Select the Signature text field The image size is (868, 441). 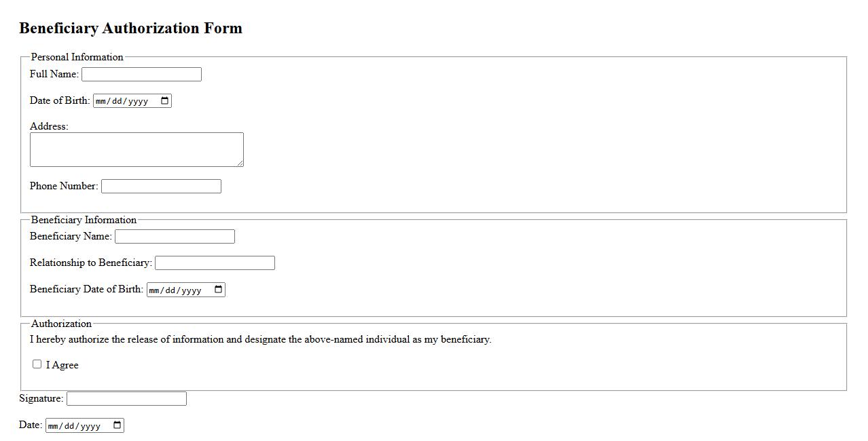tap(126, 399)
